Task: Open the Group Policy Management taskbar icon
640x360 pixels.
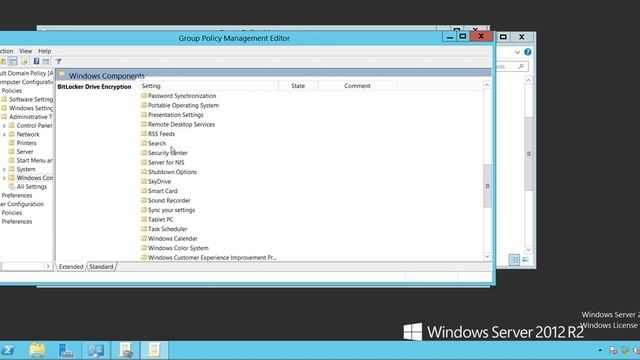Action: [125, 350]
